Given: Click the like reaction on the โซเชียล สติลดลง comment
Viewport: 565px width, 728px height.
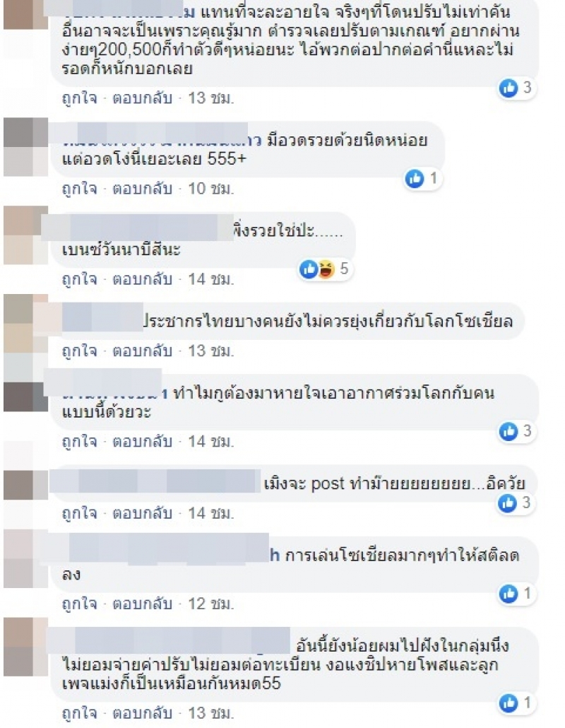Looking at the screenshot, I should 508,594.
